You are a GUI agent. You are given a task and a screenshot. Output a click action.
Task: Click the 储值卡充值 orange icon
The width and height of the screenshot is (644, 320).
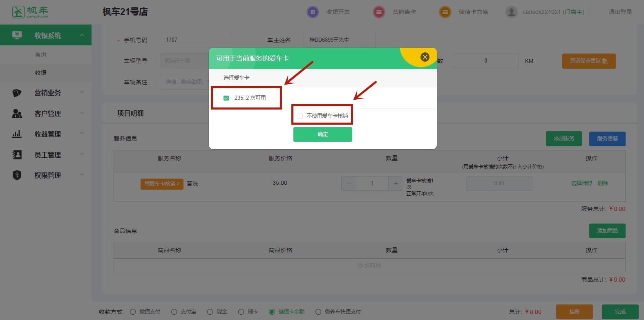coord(445,12)
